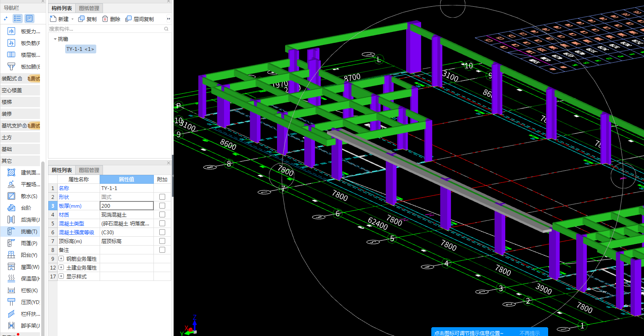Select the 建筑面积 building area icon
644x336 pixels.
[11, 172]
